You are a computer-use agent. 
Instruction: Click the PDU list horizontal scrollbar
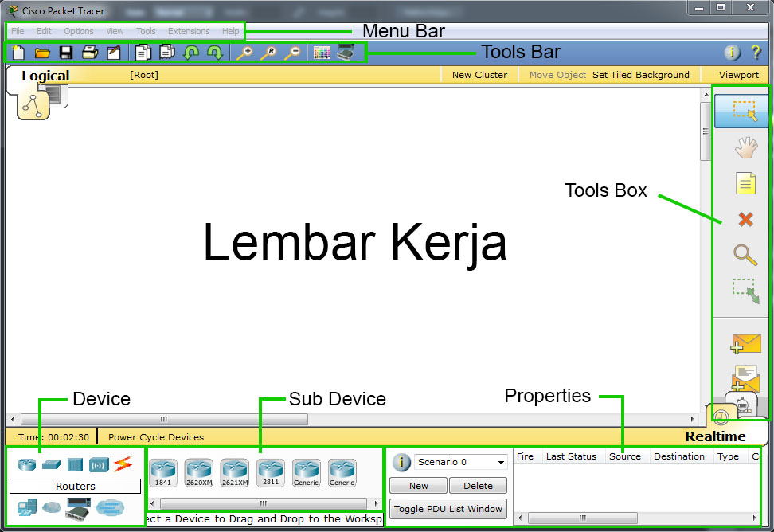[582, 518]
